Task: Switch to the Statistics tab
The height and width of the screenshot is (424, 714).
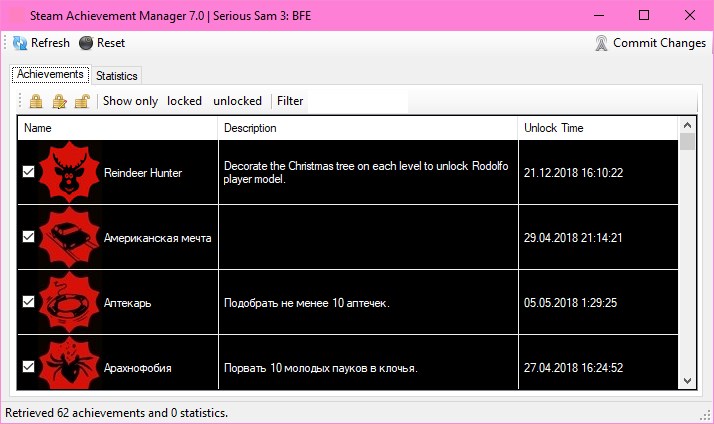Action: (117, 76)
